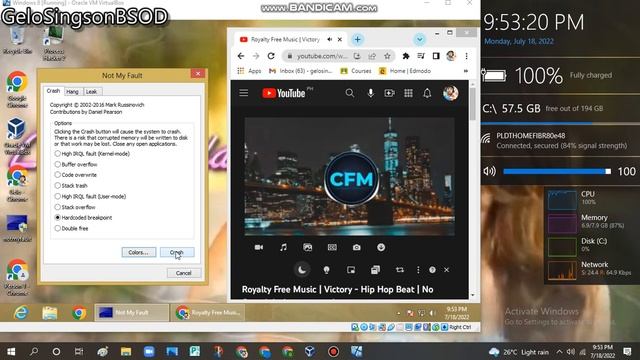
Task: Open YouTube search magnifier
Action: point(350,93)
